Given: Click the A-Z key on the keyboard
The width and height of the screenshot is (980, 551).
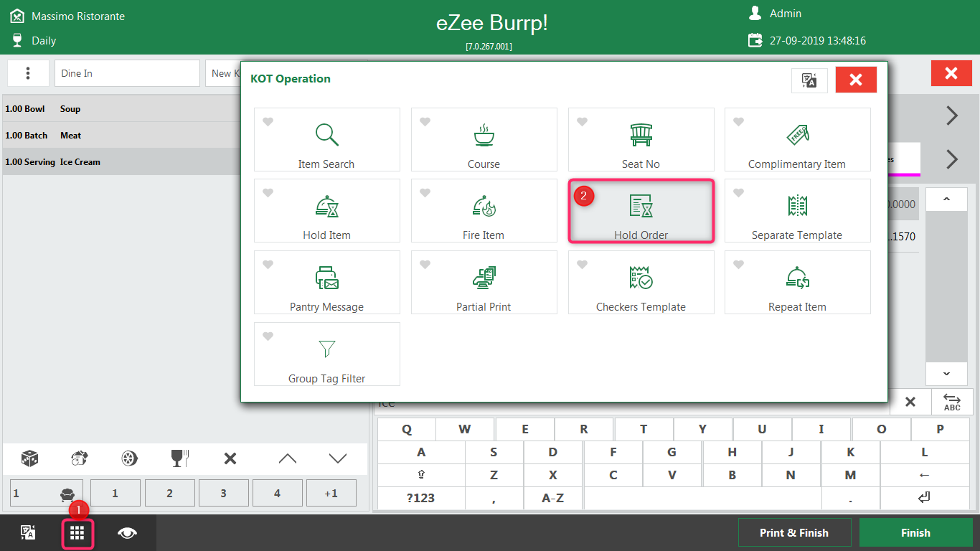Looking at the screenshot, I should click(x=552, y=498).
